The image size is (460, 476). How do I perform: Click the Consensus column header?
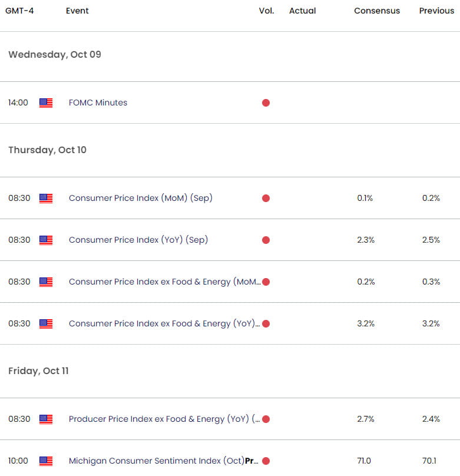click(377, 11)
